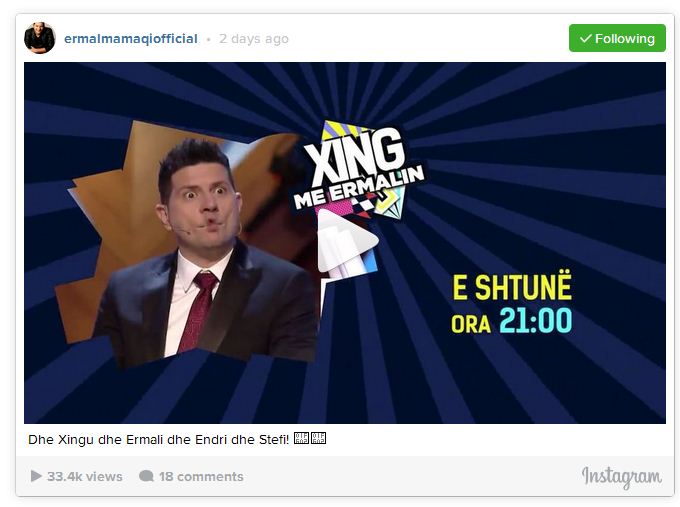Click the Instagram logo in the footer
680x507 pixels.
point(621,478)
